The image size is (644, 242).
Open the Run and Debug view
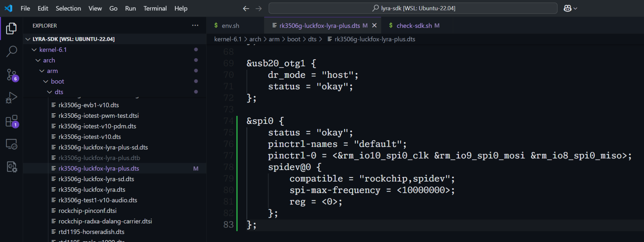pyautogui.click(x=11, y=98)
